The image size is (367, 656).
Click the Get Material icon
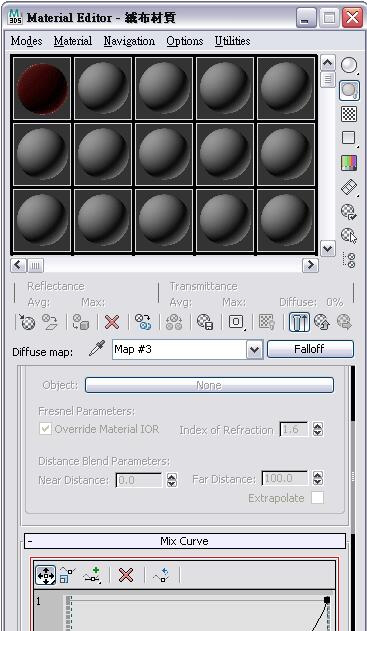coord(27,322)
